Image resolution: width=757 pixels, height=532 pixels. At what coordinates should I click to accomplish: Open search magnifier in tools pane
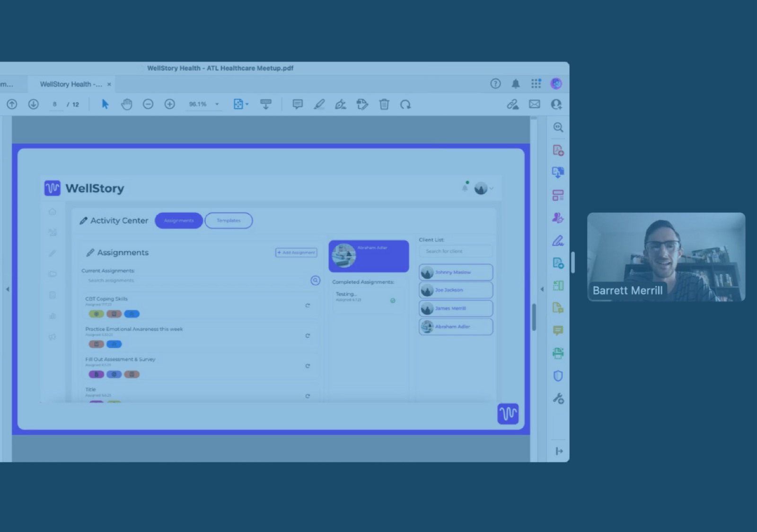tap(558, 127)
